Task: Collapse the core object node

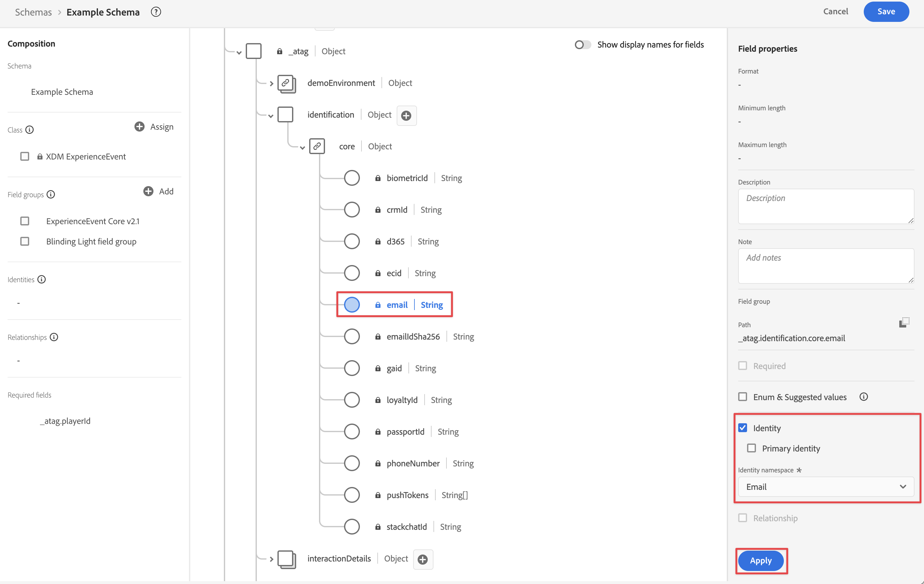Action: point(303,147)
